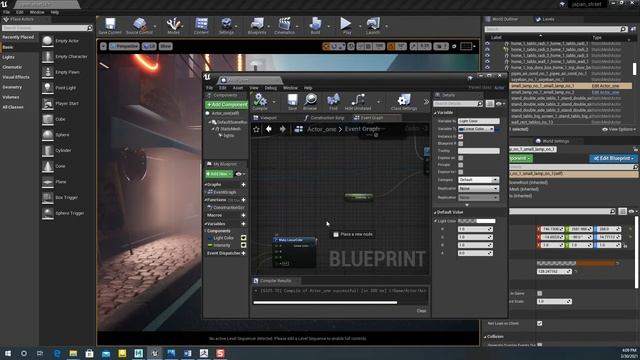Toggle Light Color variable visibility eye
Viewport: 640px width, 360px height.
click(244, 238)
